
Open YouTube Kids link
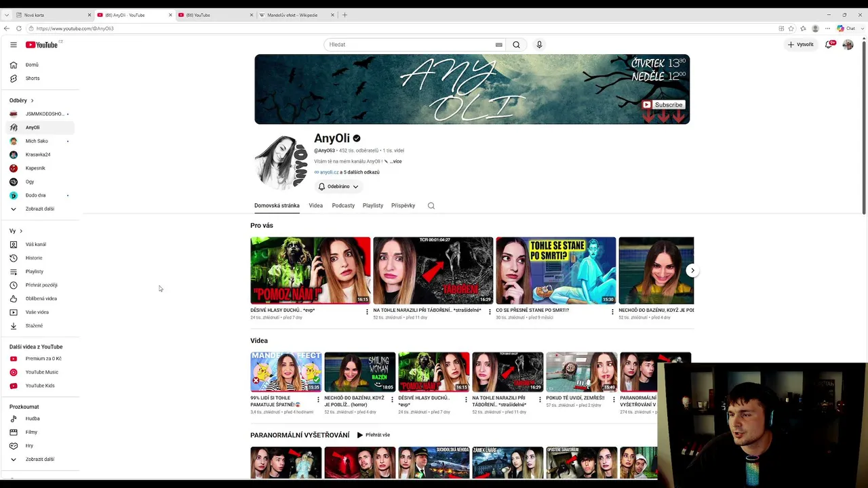(40, 386)
